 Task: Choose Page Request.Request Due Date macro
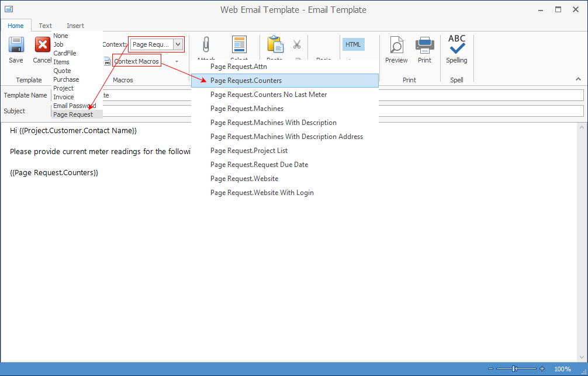coord(285,165)
